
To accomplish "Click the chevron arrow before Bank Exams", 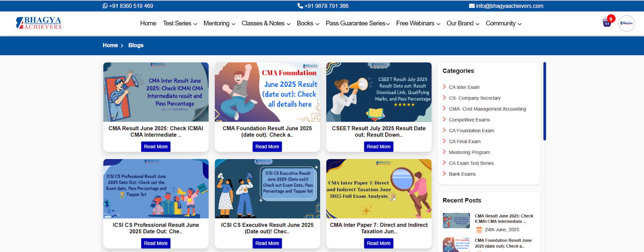I will (x=444, y=174).
